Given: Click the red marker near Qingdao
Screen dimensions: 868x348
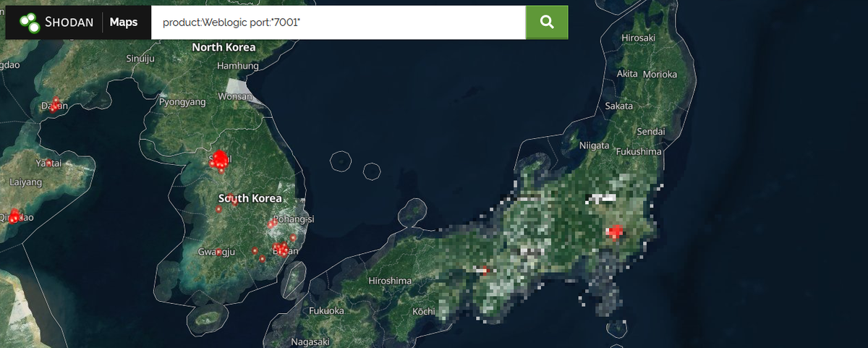Looking at the screenshot, I should [x=14, y=216].
